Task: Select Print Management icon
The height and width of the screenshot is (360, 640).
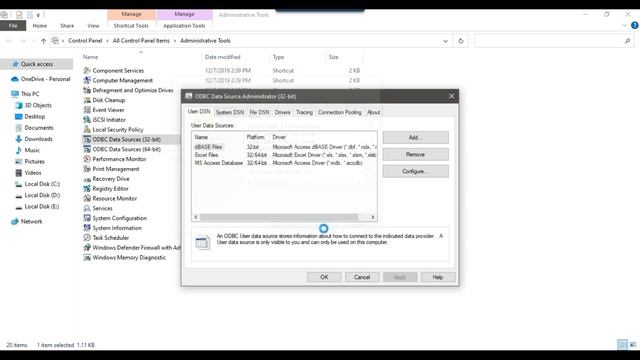Action: tap(87, 169)
